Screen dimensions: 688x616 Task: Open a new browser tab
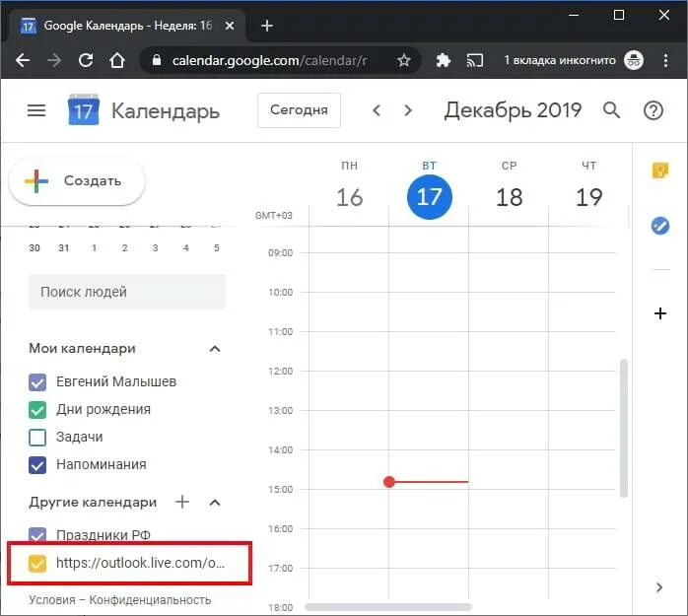pyautogui.click(x=267, y=26)
